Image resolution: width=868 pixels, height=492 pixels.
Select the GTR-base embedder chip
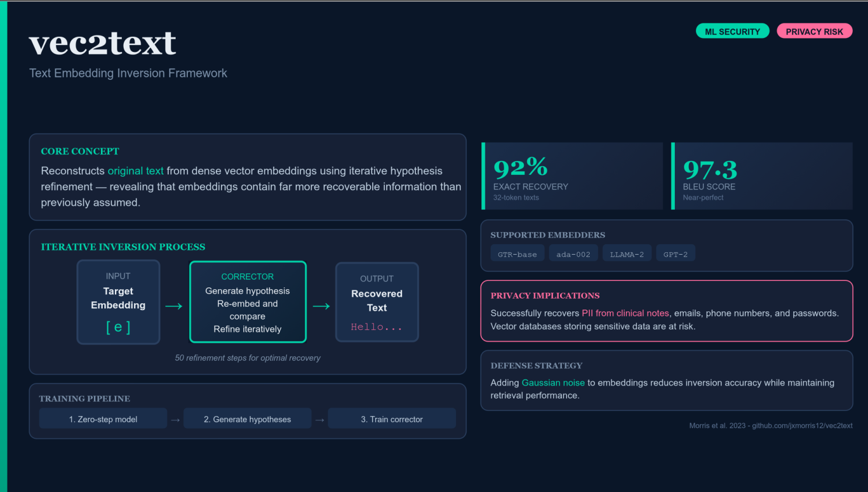[x=517, y=254]
